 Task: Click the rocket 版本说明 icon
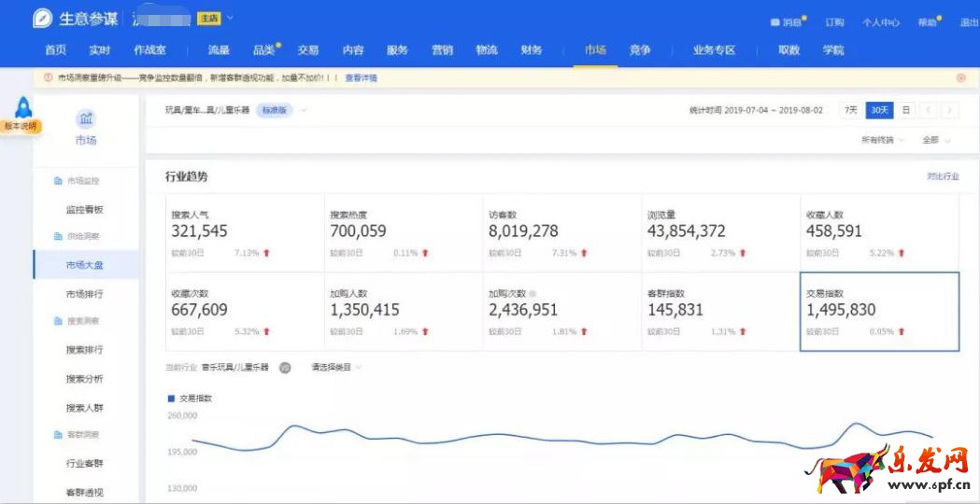[x=23, y=108]
